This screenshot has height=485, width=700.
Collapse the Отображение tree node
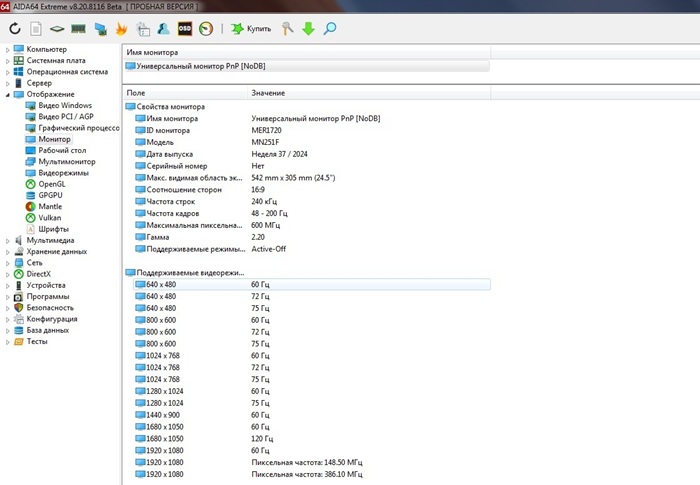[7, 94]
